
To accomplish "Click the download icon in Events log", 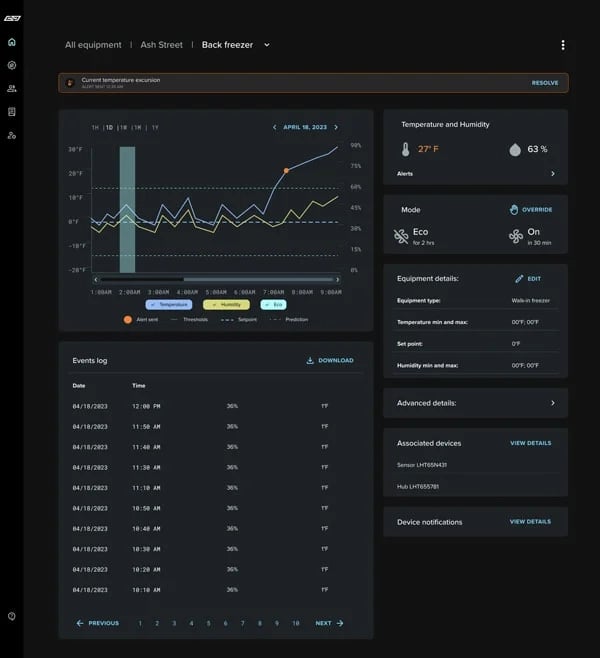I will tap(310, 360).
